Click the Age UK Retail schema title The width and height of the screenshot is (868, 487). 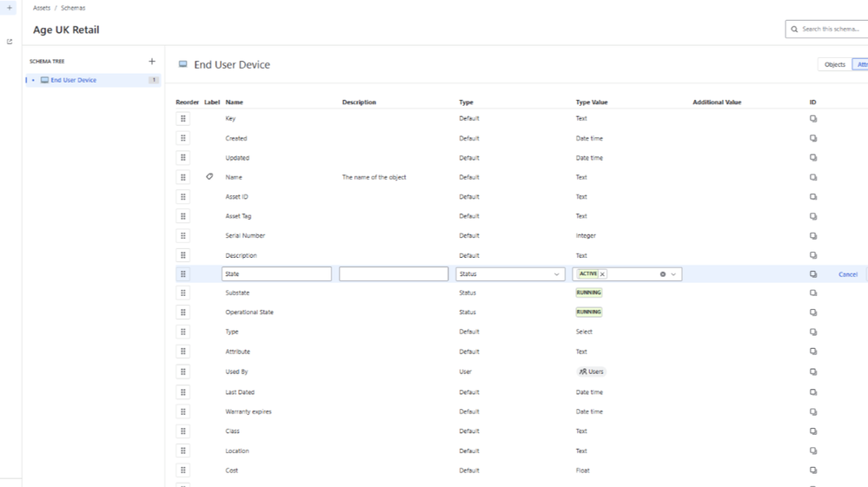pos(66,30)
